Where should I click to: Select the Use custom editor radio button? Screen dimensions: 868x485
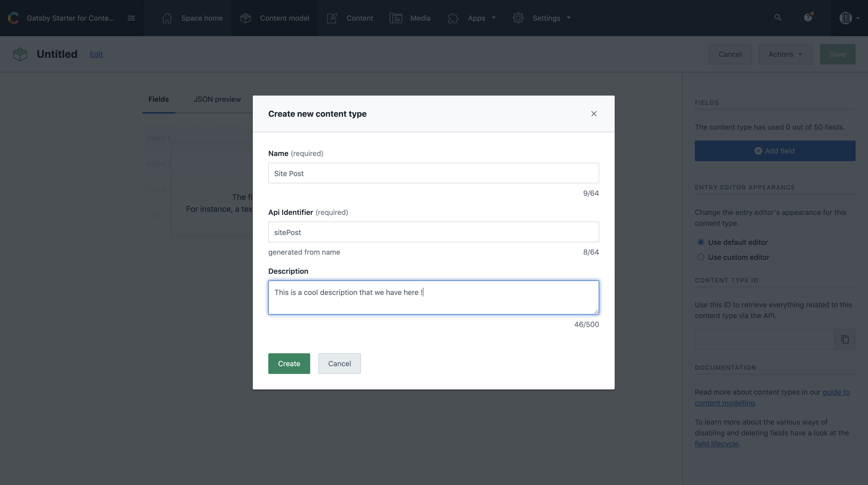point(701,257)
